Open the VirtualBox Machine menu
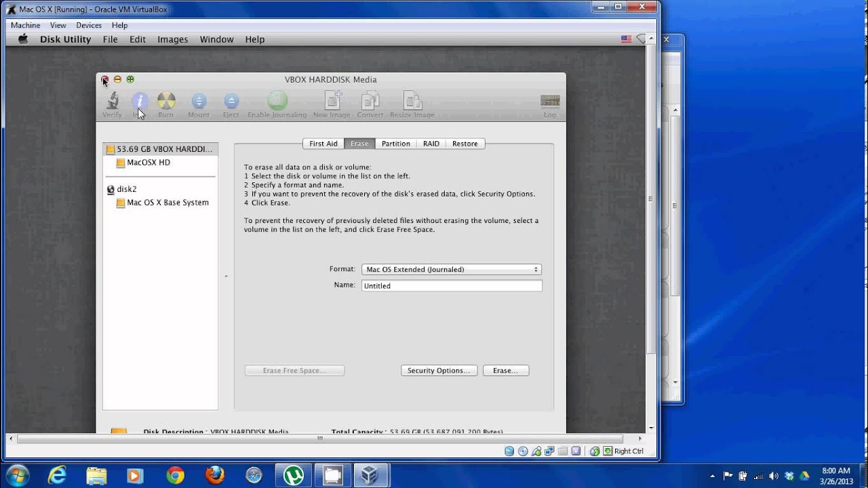Image resolution: width=868 pixels, height=488 pixels. click(x=25, y=25)
